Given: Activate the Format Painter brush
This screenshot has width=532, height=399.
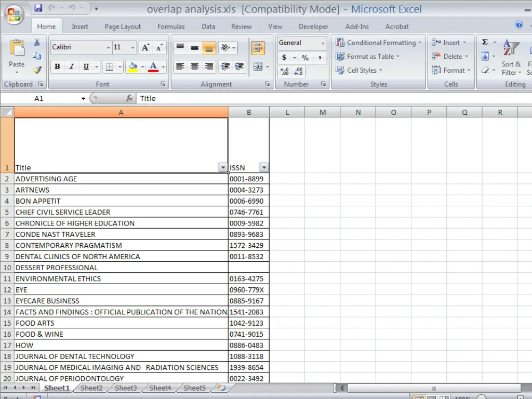Looking at the screenshot, I should [x=37, y=70].
